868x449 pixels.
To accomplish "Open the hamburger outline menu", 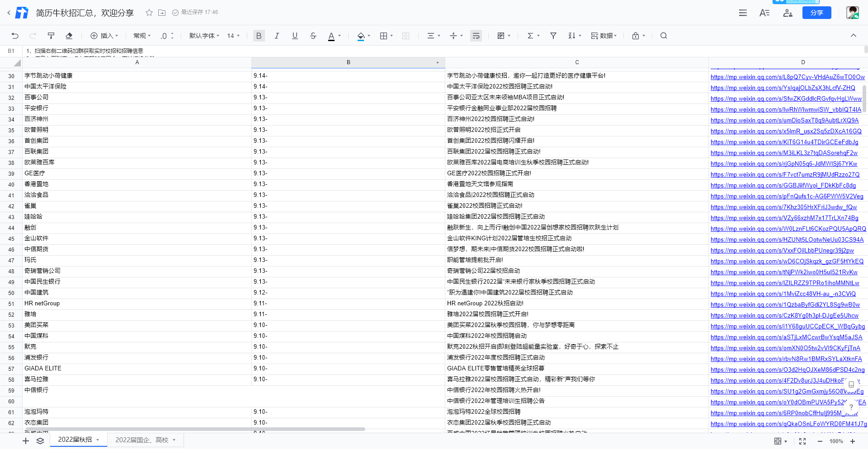I will pyautogui.click(x=743, y=13).
